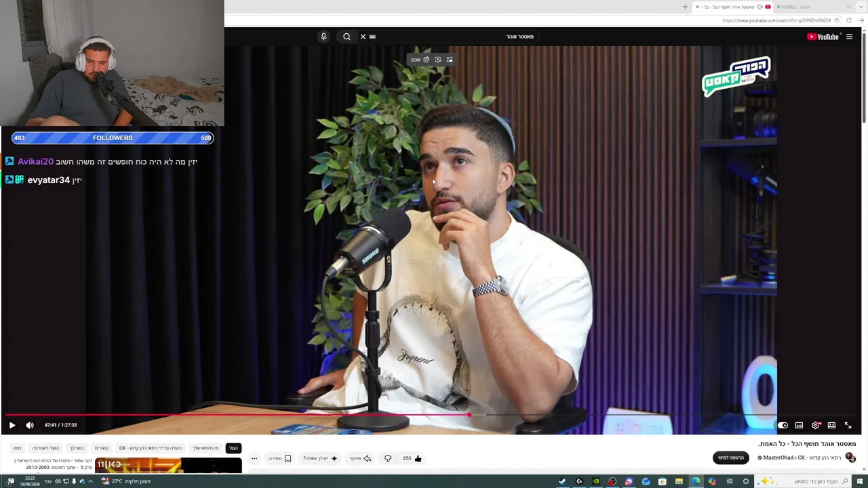The image size is (868, 488).
Task: Open the video title מאסטר אוהד חושף הכל
Action: [807, 444]
